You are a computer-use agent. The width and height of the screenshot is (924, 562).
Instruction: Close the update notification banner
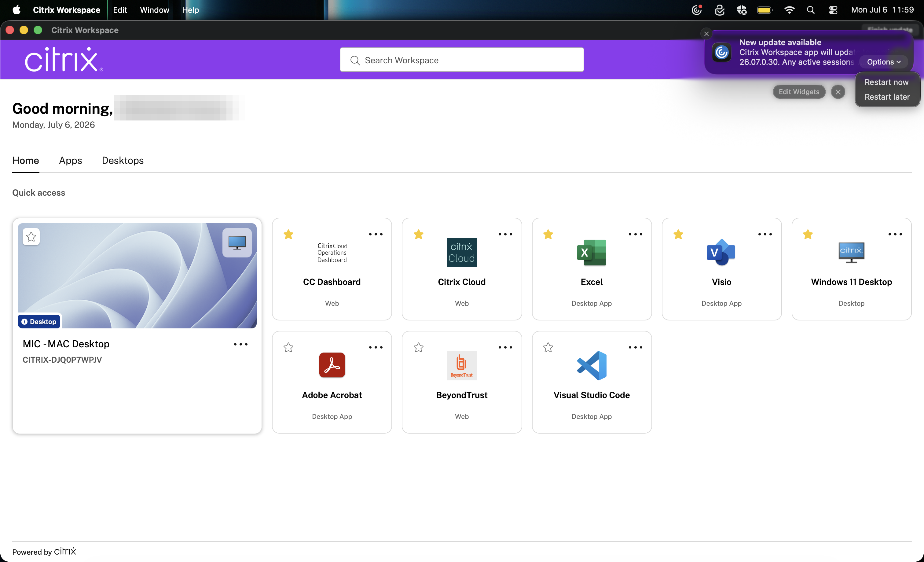(x=706, y=34)
